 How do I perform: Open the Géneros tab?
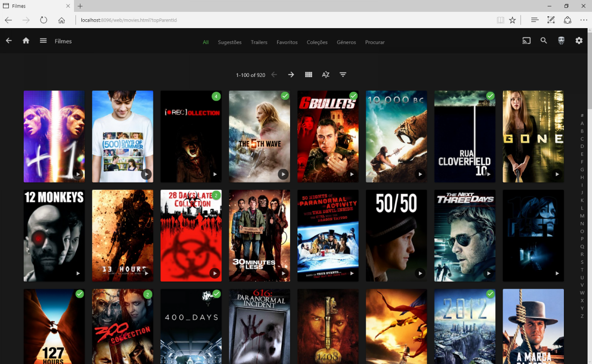[346, 42]
